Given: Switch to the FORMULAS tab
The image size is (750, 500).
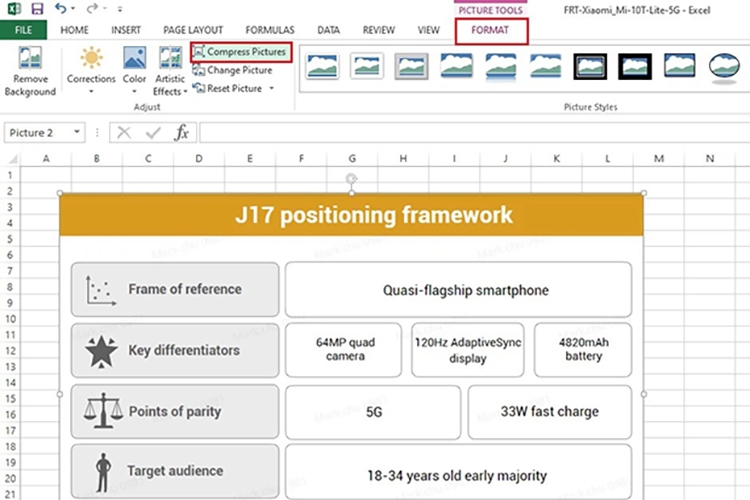Looking at the screenshot, I should pos(270,30).
